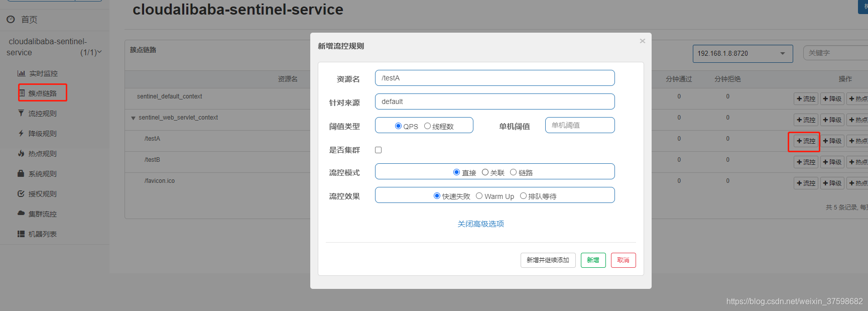Click the 降级规则 lightning icon

pyautogui.click(x=21, y=134)
